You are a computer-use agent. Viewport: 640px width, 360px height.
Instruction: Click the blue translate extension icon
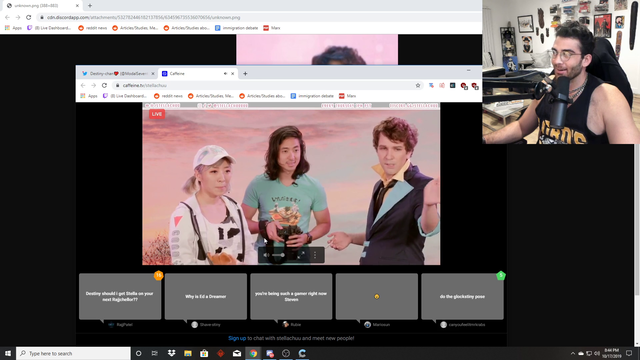431,85
